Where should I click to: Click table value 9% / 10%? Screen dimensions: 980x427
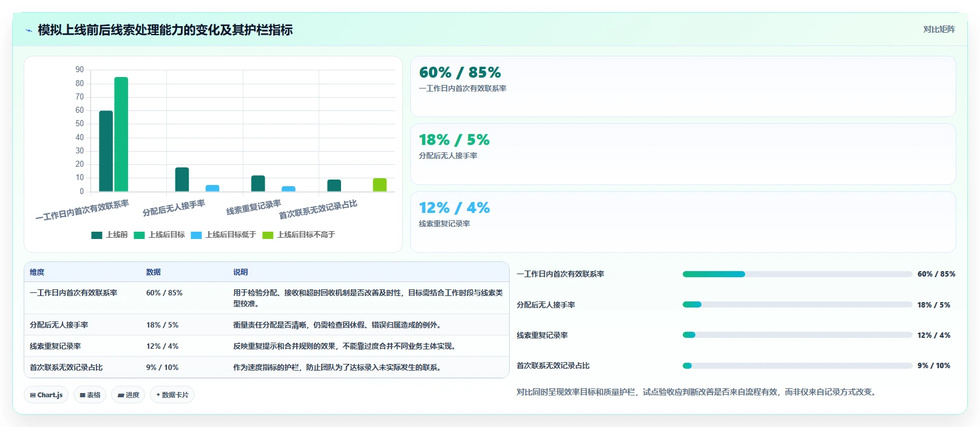(163, 368)
